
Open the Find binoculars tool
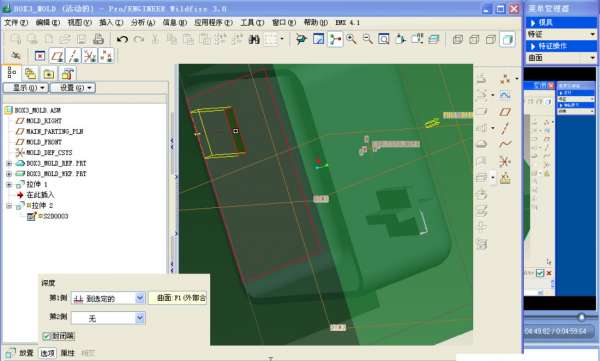pyautogui.click(x=254, y=39)
